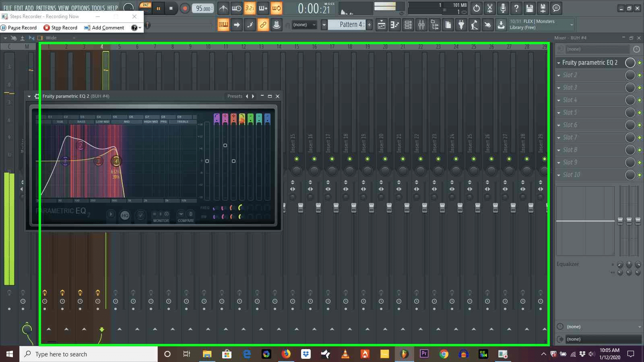
Task: Toggle the Slot 10 enable LED
Action: [639, 175]
